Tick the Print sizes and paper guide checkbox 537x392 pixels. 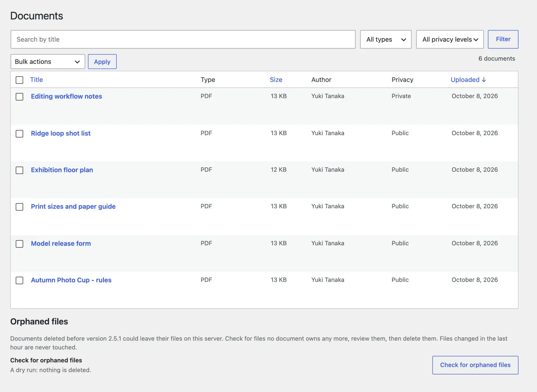(19, 207)
